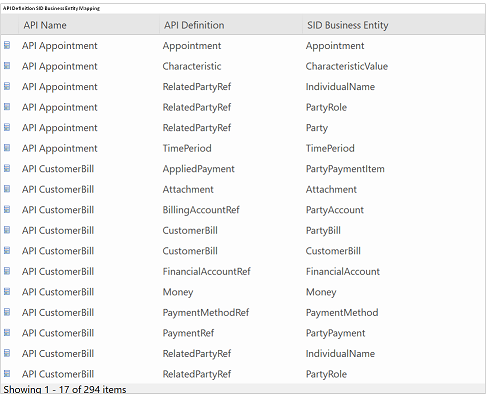489x404 pixels.
Task: Select the 'PartyAccount' cell
Action: pos(335,210)
